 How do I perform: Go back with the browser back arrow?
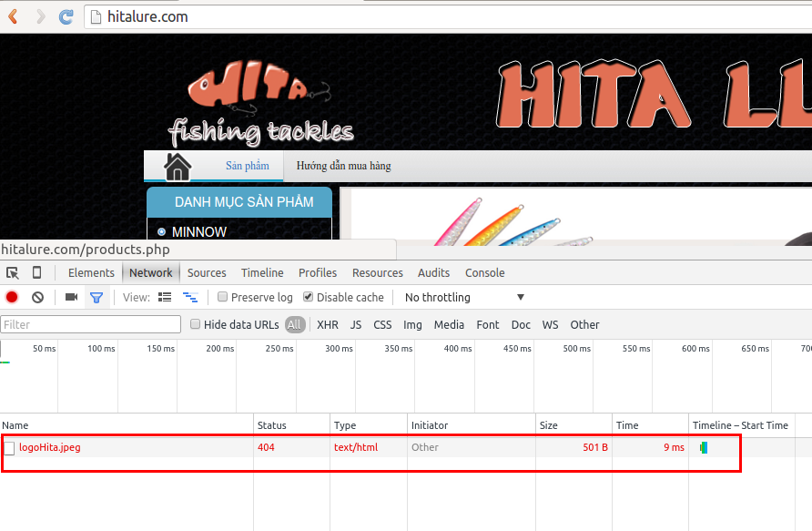pyautogui.click(x=14, y=16)
